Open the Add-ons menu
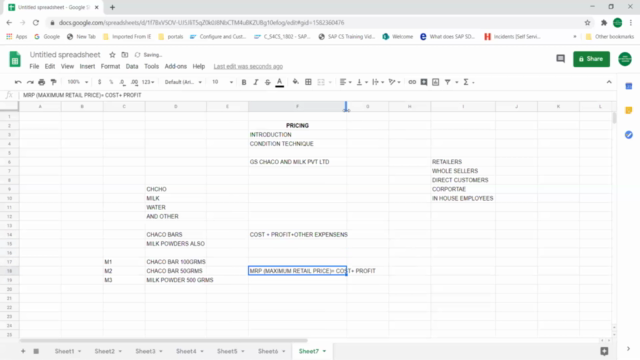This screenshot has width=640, height=360. (176, 66)
